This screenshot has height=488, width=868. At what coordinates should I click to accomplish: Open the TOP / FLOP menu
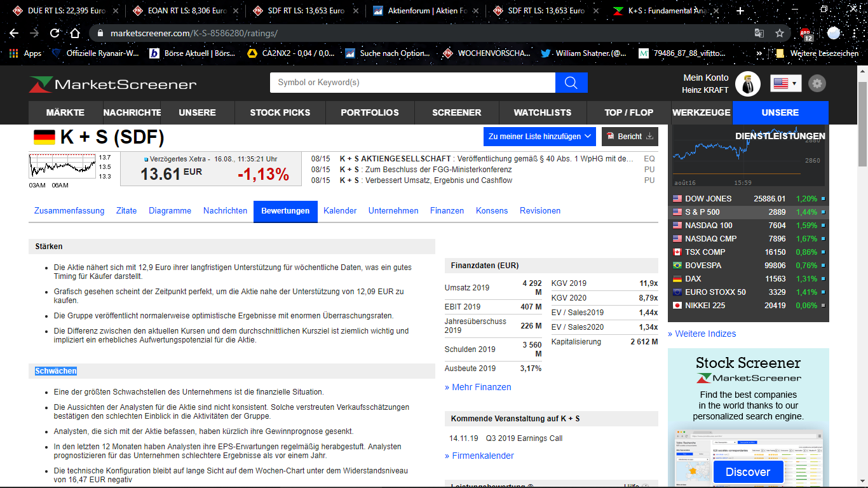point(629,112)
